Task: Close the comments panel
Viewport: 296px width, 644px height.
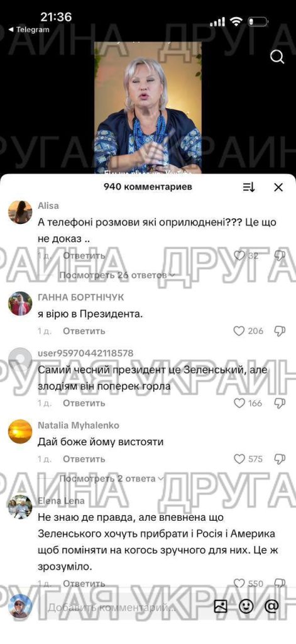Action: tap(278, 187)
